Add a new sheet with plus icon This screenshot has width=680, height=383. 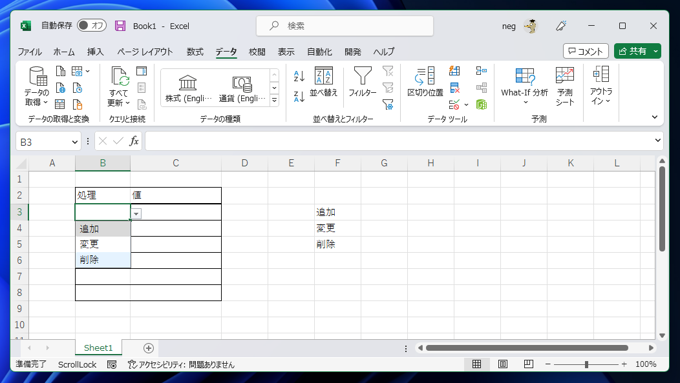(148, 348)
